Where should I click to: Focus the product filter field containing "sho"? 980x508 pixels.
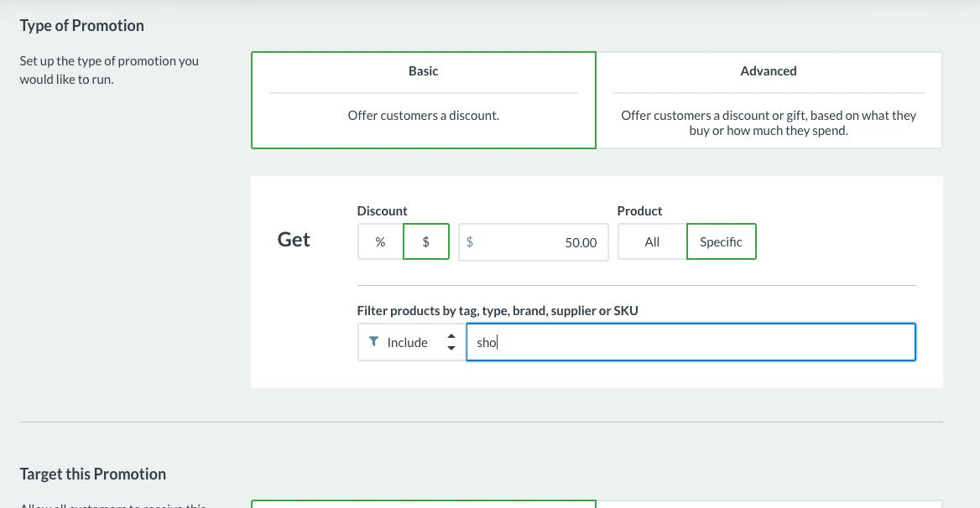tap(691, 342)
